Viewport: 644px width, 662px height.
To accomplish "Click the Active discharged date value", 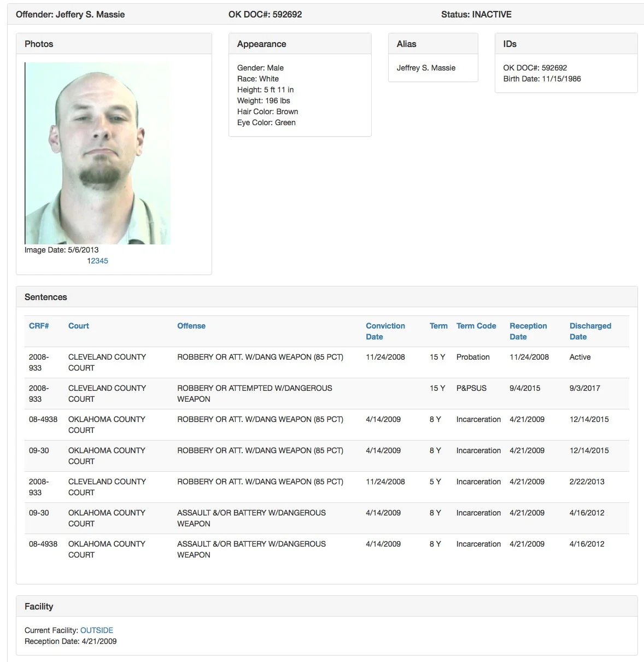I will (580, 357).
